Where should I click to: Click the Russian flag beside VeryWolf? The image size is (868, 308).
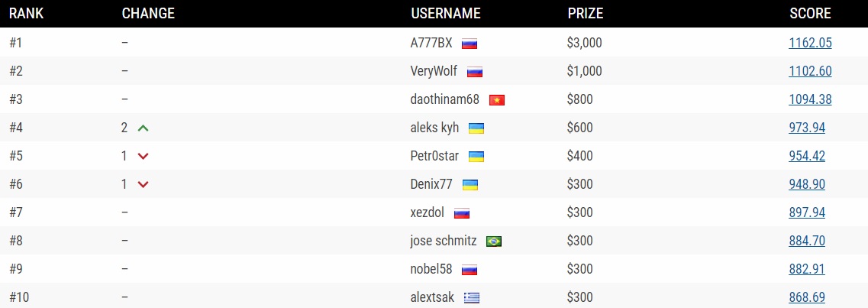[475, 72]
